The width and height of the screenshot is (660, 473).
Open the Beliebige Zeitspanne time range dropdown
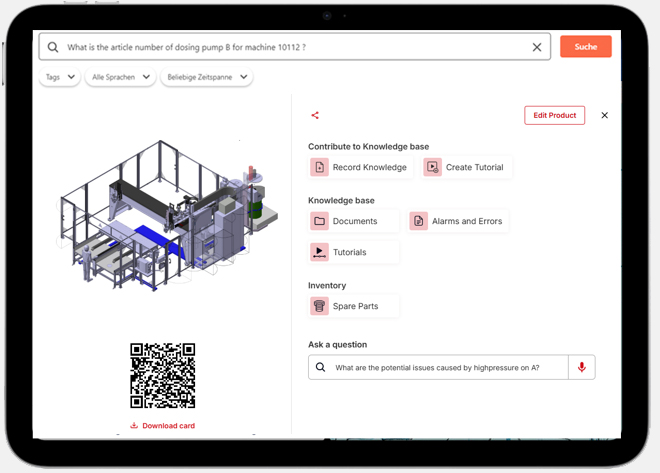208,77
